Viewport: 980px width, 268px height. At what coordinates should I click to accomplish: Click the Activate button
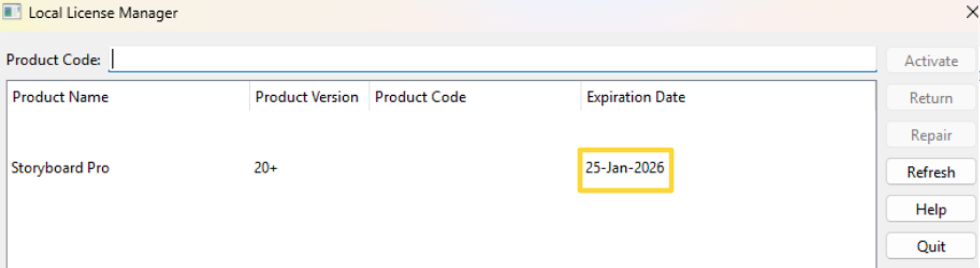tap(930, 61)
